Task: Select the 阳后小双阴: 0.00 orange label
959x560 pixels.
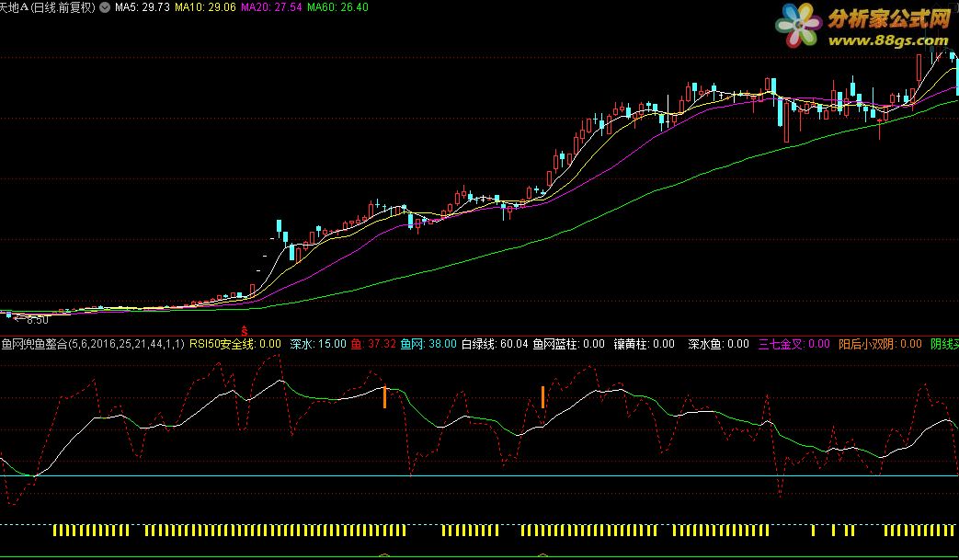Action: tap(880, 344)
